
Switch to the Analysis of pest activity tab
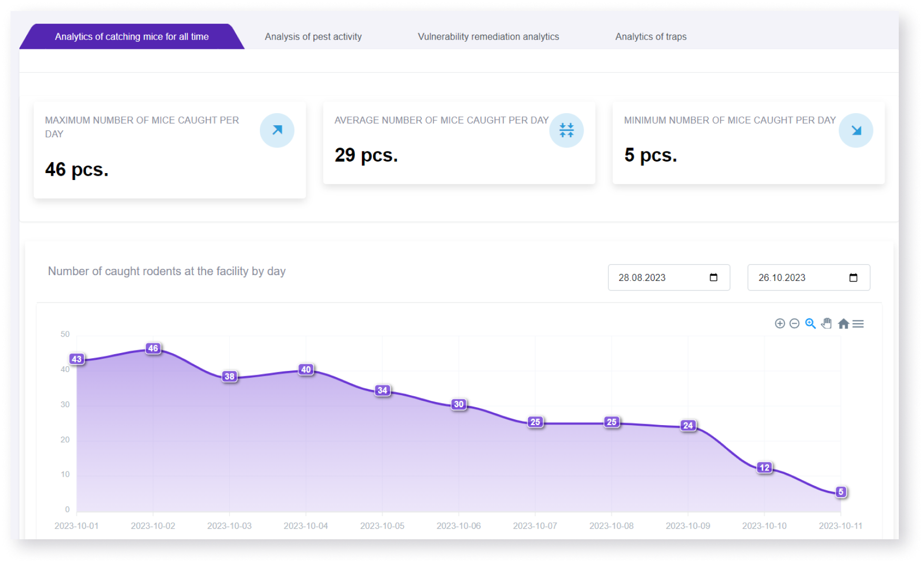pyautogui.click(x=313, y=36)
